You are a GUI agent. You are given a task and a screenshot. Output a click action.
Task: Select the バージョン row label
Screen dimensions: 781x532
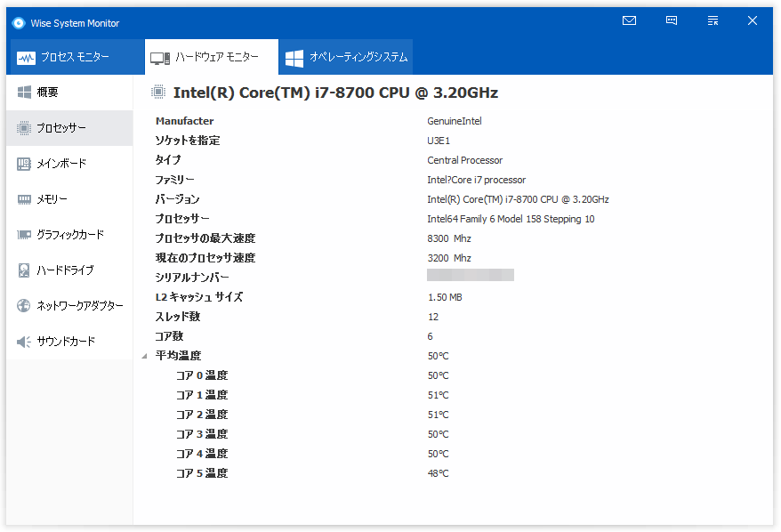click(177, 199)
